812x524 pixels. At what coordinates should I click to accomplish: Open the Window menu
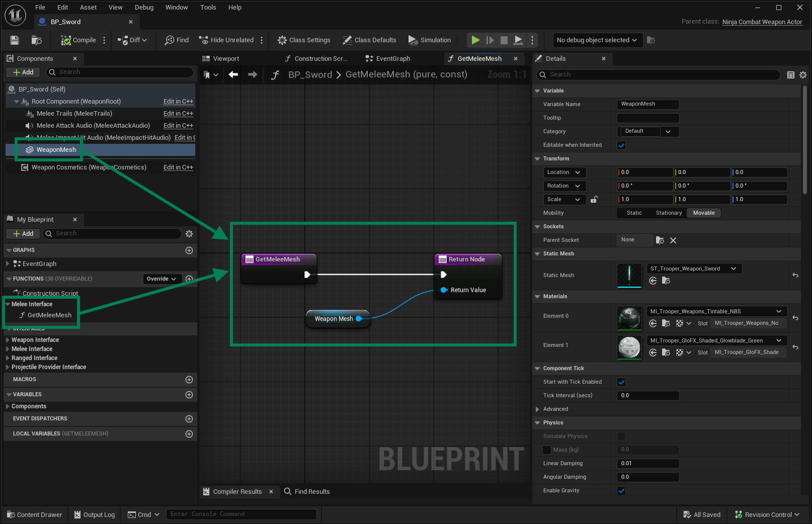click(177, 8)
